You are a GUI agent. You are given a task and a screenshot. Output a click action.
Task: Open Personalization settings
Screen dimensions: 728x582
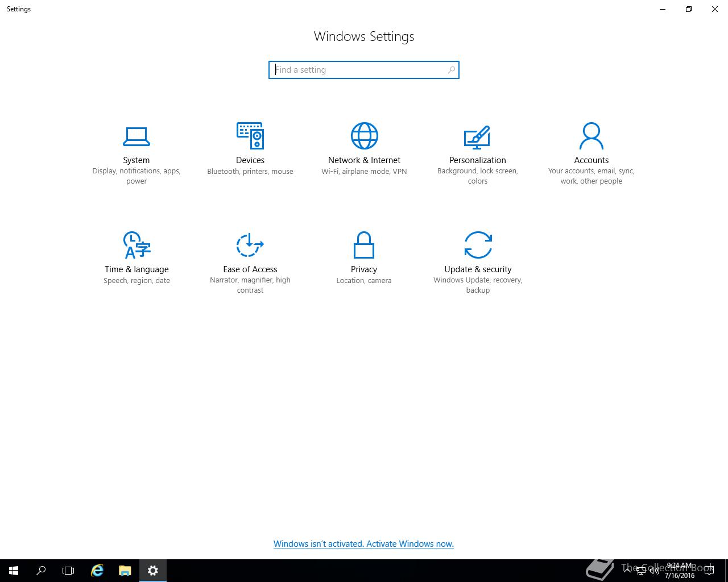pos(478,154)
